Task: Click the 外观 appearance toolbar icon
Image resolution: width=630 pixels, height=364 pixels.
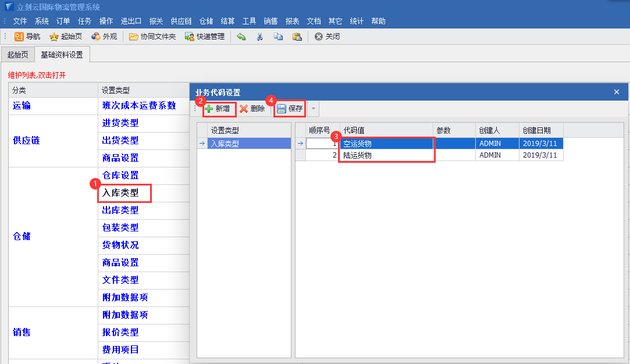Action: coord(104,37)
